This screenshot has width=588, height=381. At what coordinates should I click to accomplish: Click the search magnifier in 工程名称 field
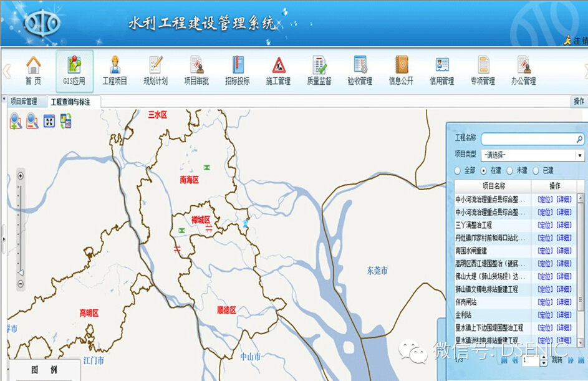pyautogui.click(x=579, y=139)
